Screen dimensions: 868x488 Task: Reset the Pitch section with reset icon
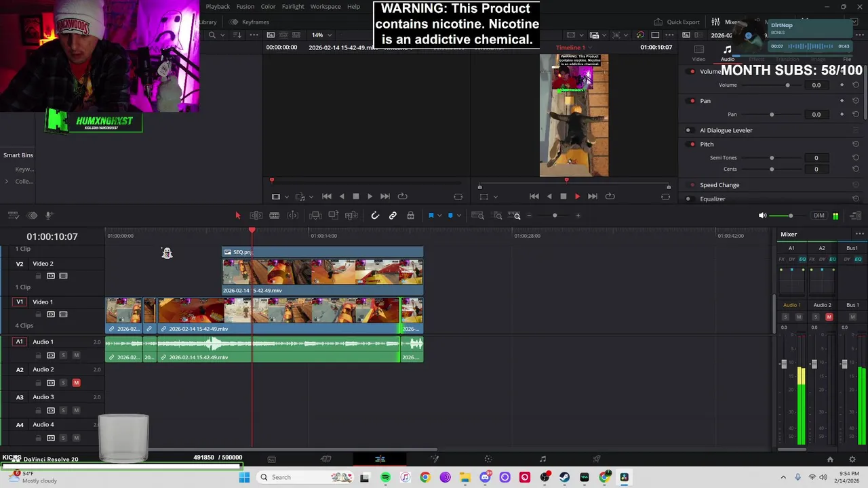(855, 144)
